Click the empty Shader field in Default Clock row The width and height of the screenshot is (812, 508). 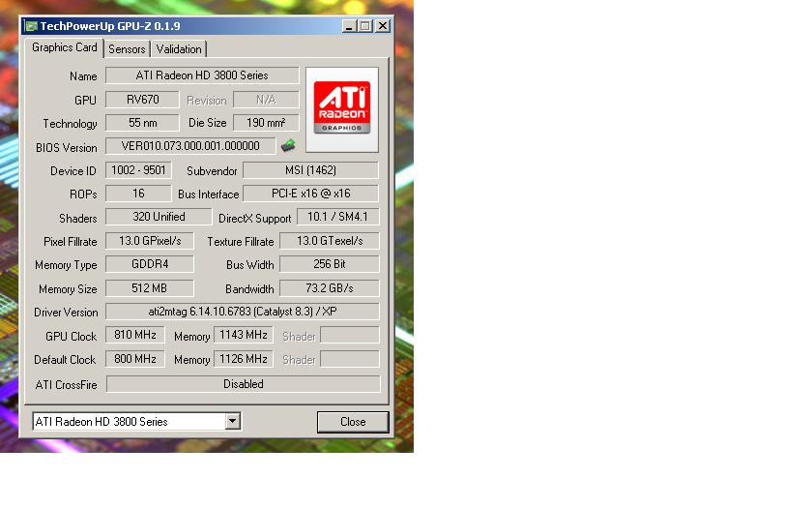point(350,359)
